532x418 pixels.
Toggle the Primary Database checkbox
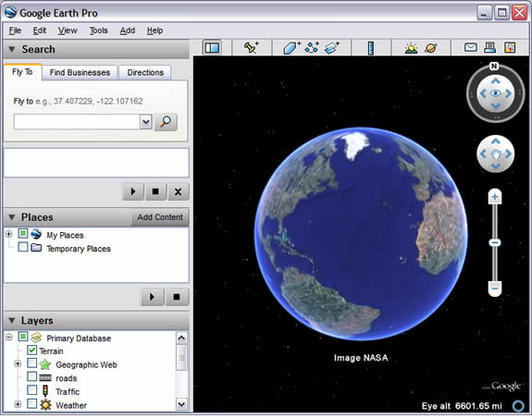[23, 337]
